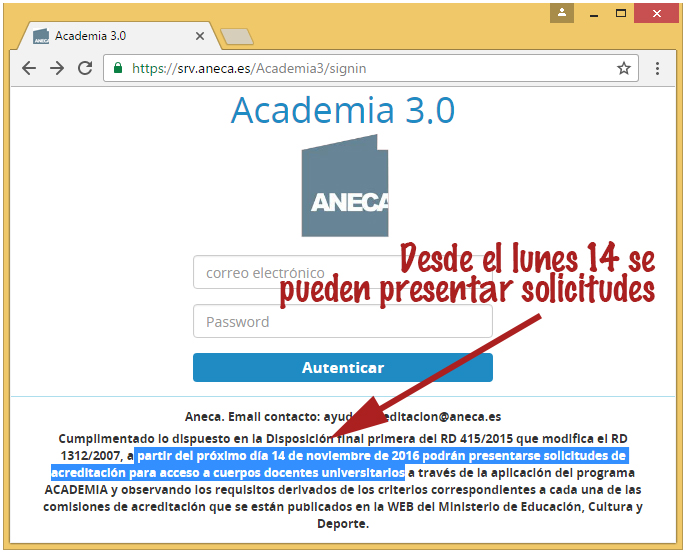
Task: Click the Academia 3.0 heading
Action: (343, 110)
